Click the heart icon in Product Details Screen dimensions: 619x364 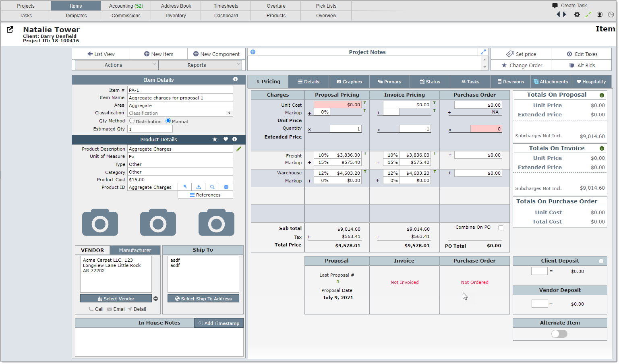[x=226, y=139]
